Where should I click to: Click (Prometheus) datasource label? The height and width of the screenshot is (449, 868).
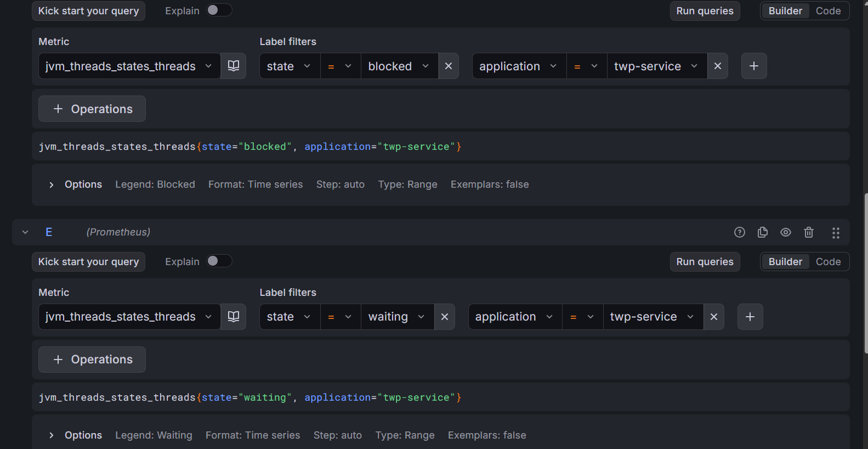tap(118, 232)
